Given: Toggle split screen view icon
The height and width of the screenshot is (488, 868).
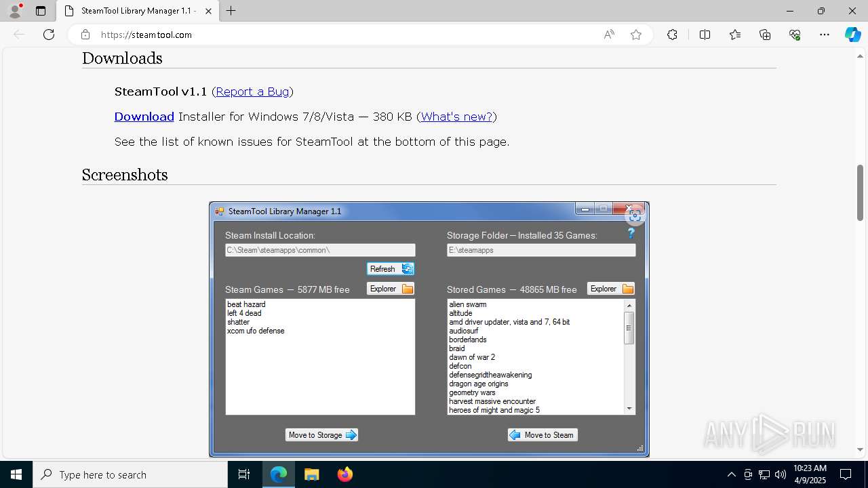Looking at the screenshot, I should 705,35.
